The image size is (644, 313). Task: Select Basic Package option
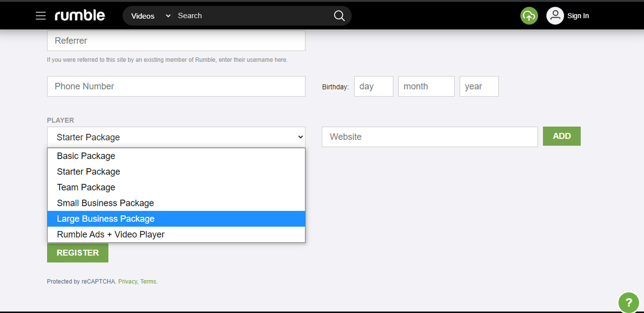tap(176, 156)
